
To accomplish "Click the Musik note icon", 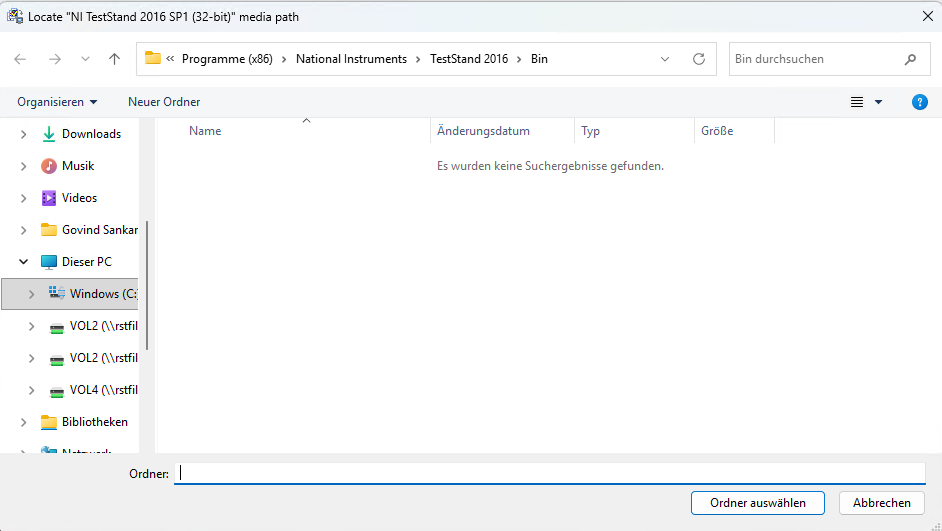I will pos(49,166).
